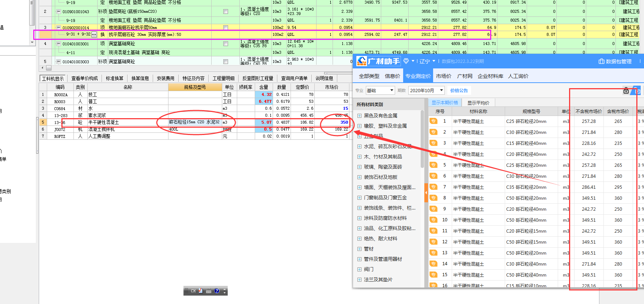This screenshot has height=304, width=644.
Task: Select row 半干硬性混凝土 in 工料机 table
Action: tap(194, 122)
